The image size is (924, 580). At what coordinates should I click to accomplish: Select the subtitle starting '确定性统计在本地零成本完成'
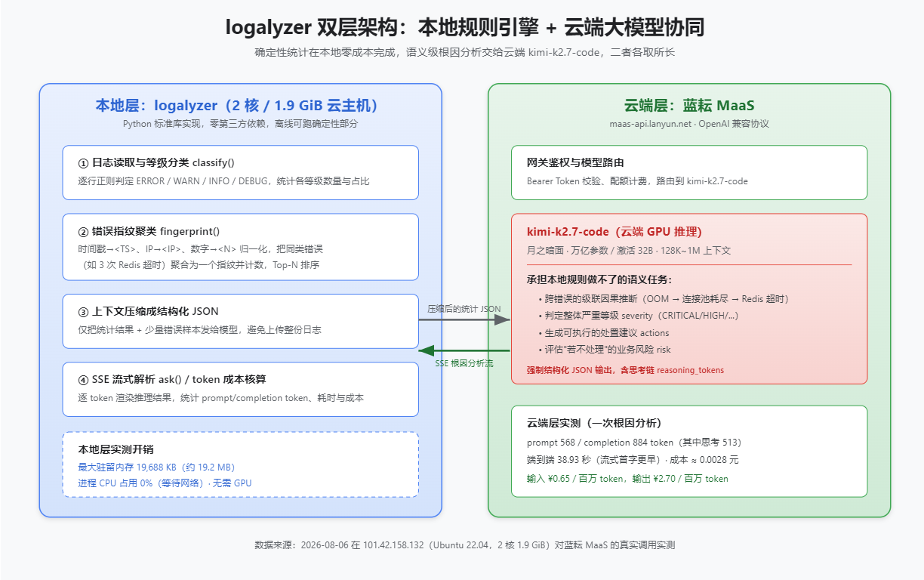coord(465,52)
